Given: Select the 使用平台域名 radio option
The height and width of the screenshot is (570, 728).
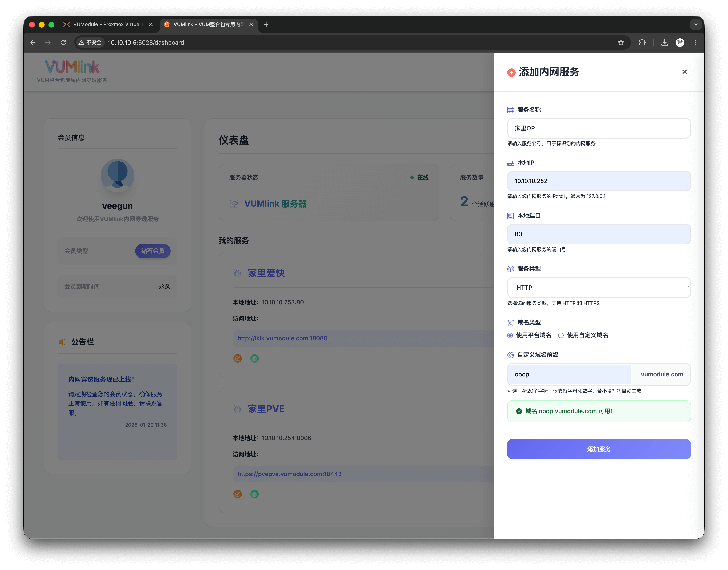Looking at the screenshot, I should 510,335.
